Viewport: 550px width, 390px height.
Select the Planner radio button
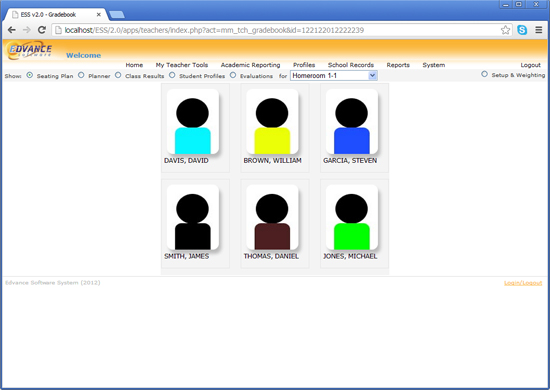tap(81, 75)
